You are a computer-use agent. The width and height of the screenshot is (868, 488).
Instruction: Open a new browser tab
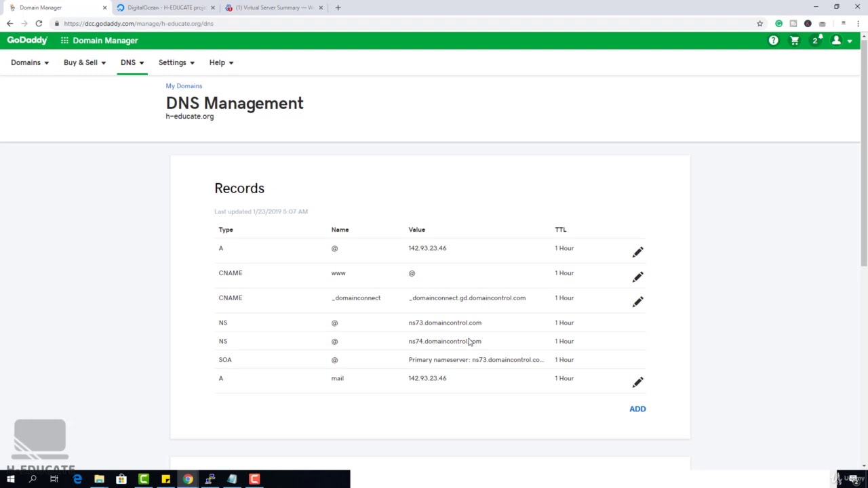[338, 7]
